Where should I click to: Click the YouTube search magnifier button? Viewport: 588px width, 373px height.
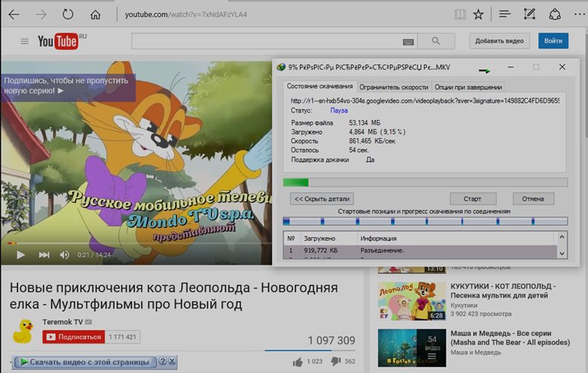coord(436,41)
